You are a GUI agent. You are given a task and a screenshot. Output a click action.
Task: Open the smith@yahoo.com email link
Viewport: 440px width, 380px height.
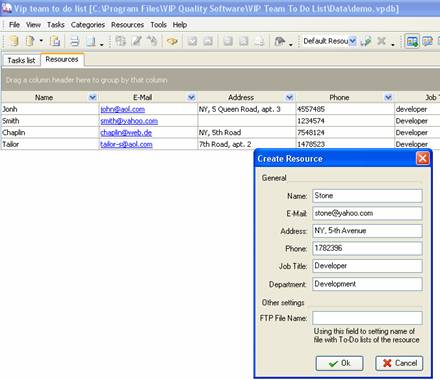tap(129, 121)
